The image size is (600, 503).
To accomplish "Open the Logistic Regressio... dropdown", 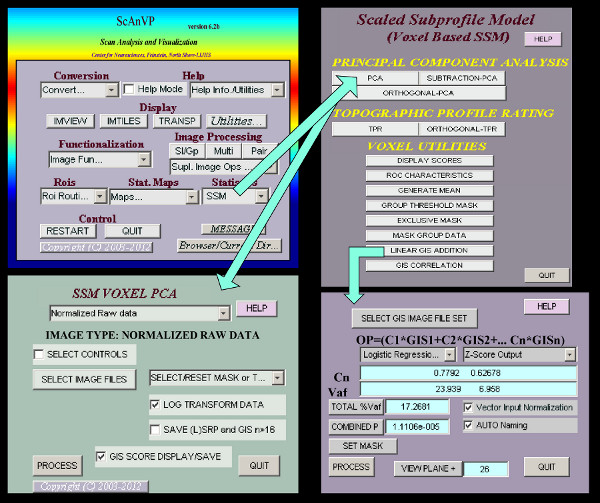I will (408, 355).
